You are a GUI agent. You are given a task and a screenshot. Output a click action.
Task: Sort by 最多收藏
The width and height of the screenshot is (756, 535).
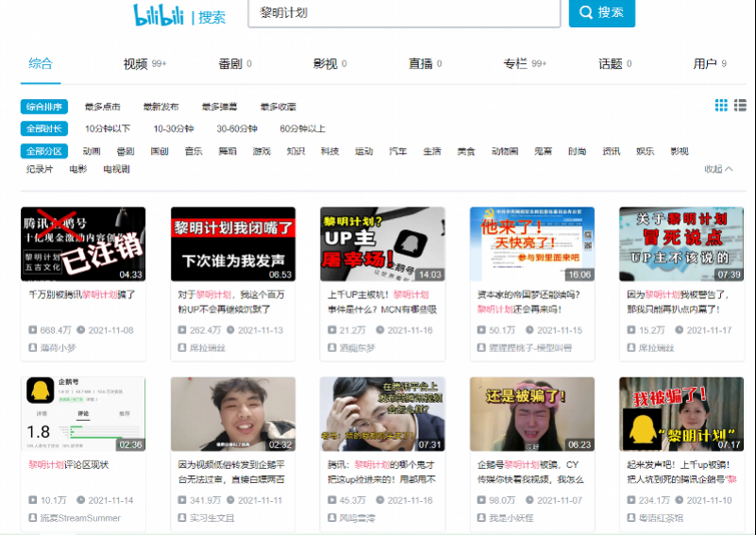click(278, 107)
